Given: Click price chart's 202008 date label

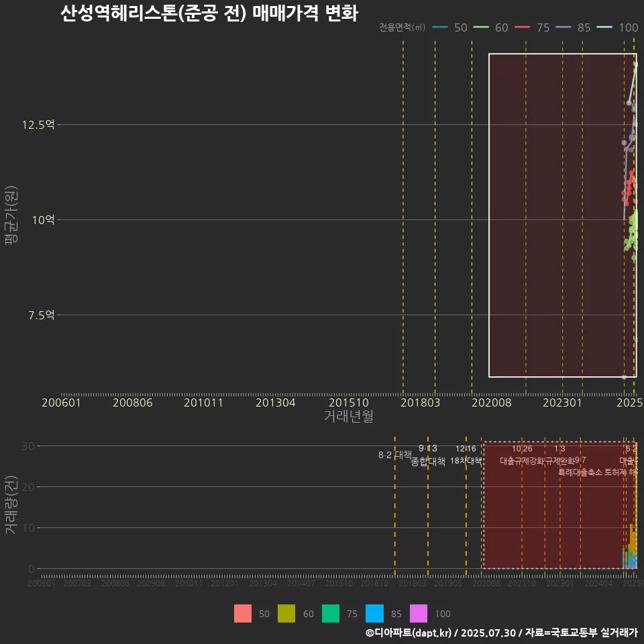Looking at the screenshot, I should pyautogui.click(x=492, y=402).
